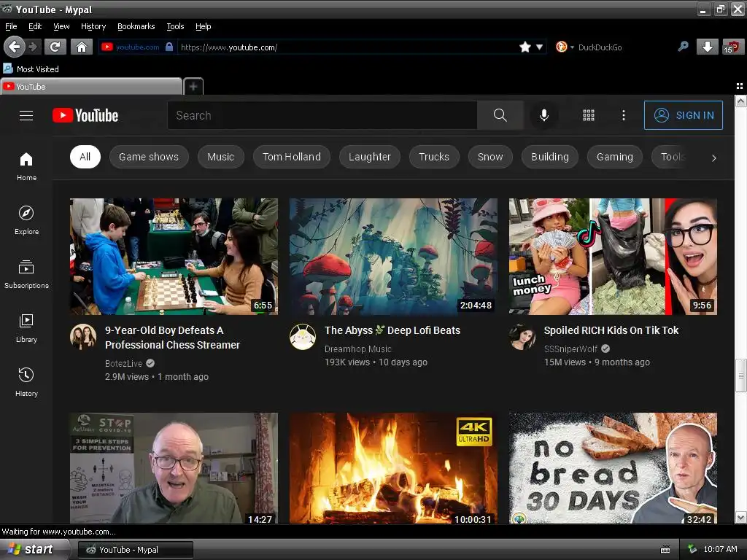The width and height of the screenshot is (747, 560).
Task: Open the Help menu
Action: point(203,26)
